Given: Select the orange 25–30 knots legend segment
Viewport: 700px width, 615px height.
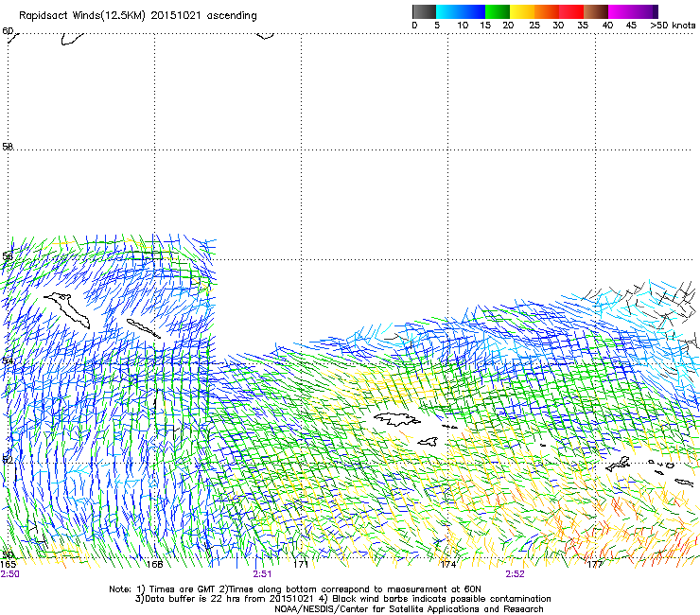Looking at the screenshot, I should [x=547, y=11].
